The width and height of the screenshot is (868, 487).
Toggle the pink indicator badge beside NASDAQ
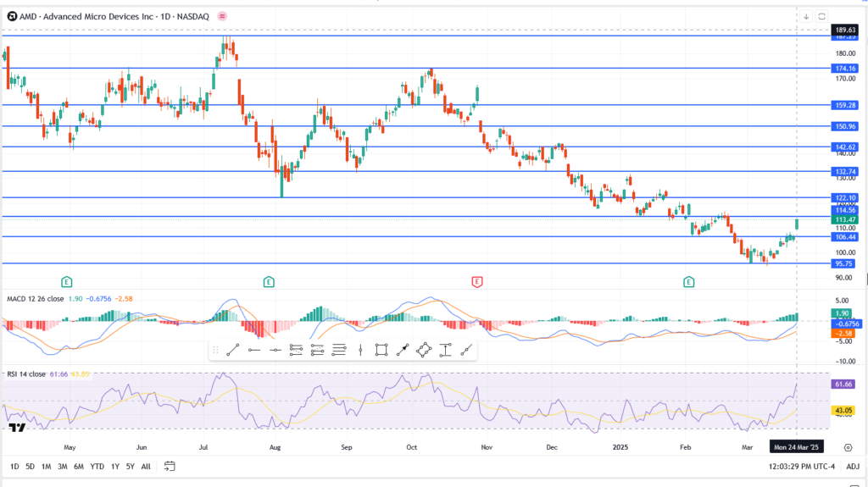pyautogui.click(x=222, y=16)
